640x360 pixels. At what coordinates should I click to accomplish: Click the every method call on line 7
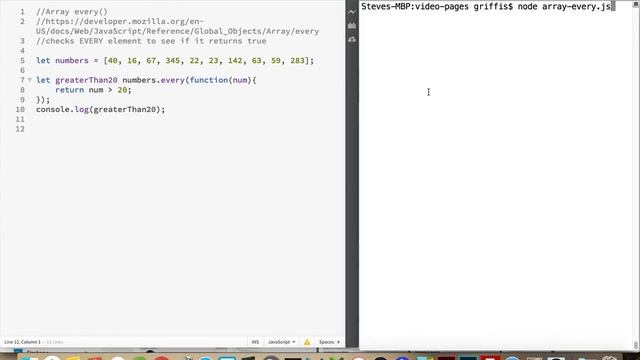pos(172,80)
